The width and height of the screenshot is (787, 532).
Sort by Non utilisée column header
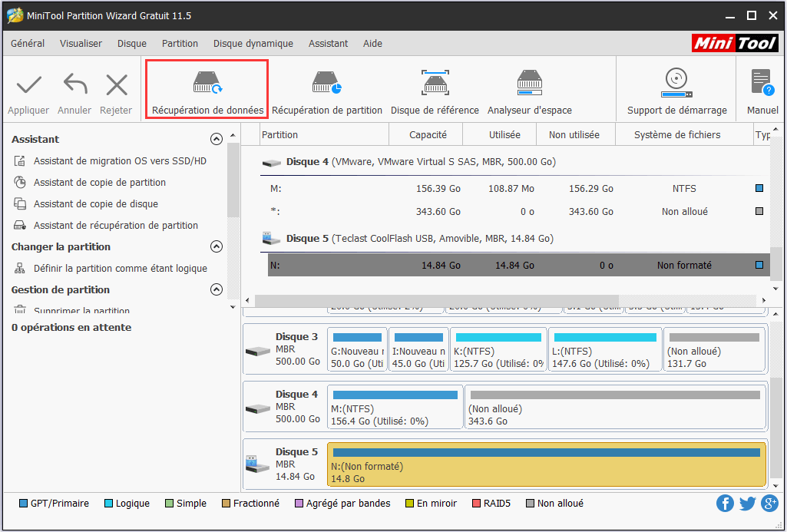[x=576, y=134]
